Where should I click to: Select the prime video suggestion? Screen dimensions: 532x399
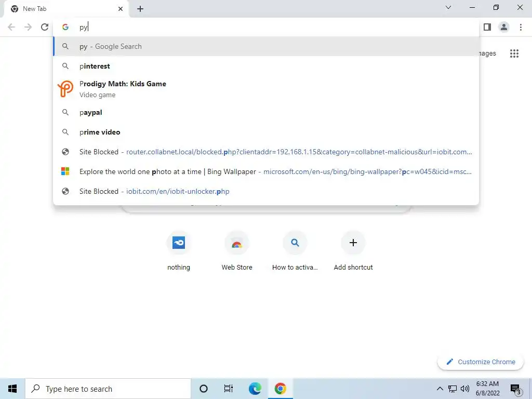tap(266, 132)
